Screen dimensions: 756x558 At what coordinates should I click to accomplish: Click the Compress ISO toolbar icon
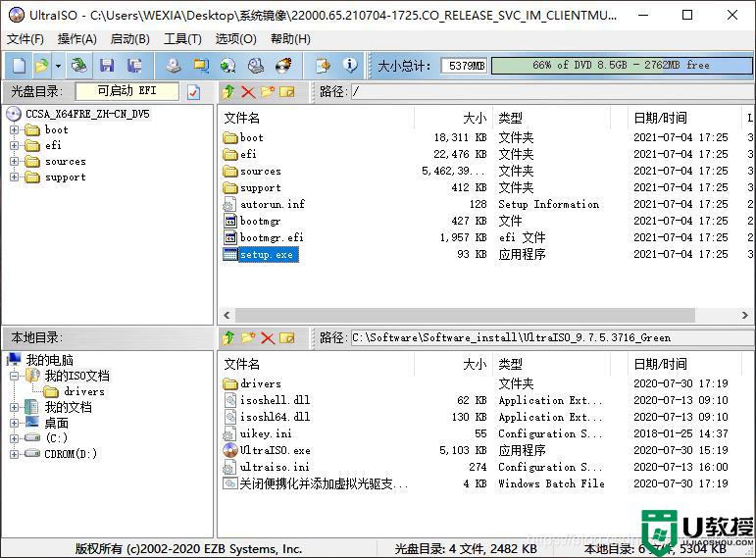(201, 65)
